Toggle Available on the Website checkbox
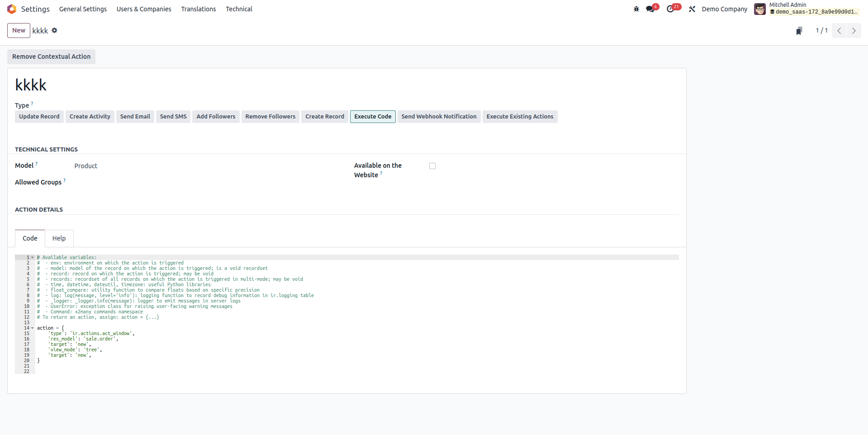Image resolution: width=868 pixels, height=435 pixels. point(432,166)
